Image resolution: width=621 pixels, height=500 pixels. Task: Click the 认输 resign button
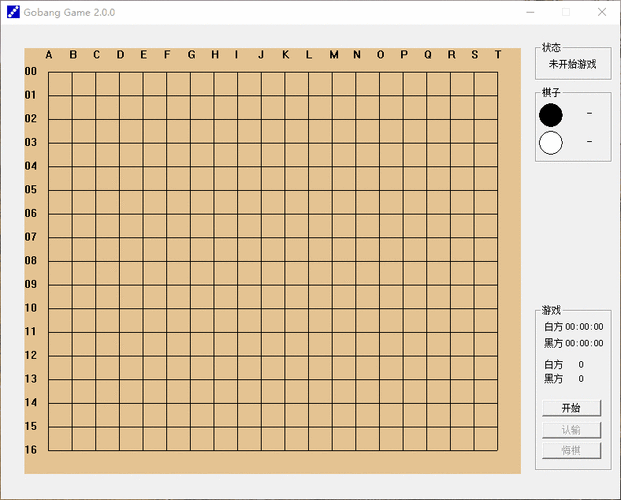click(571, 429)
